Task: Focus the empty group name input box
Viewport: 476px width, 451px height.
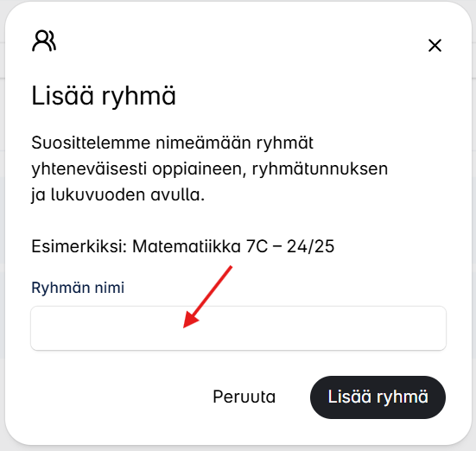Action: 238,328
